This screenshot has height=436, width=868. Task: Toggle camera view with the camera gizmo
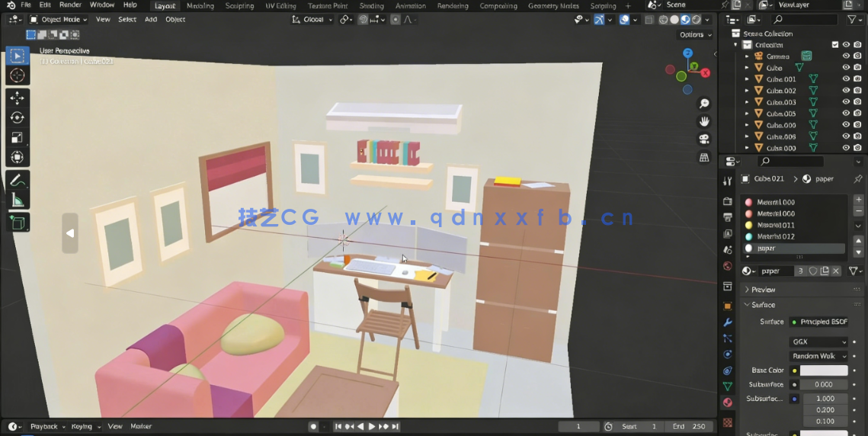(x=704, y=139)
